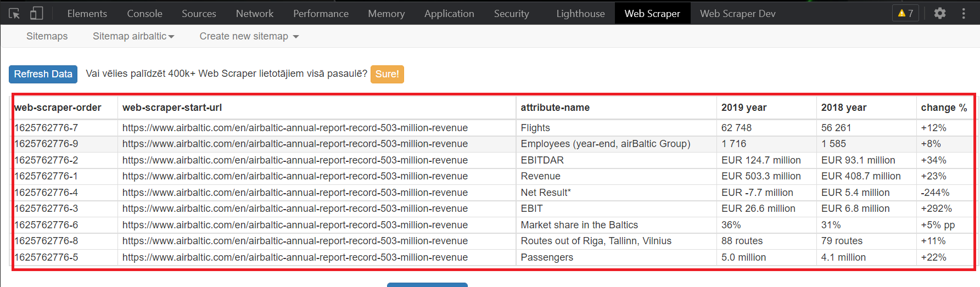Go to the Sitemaps menu item
Screen dimensions: 980x287
coord(47,36)
